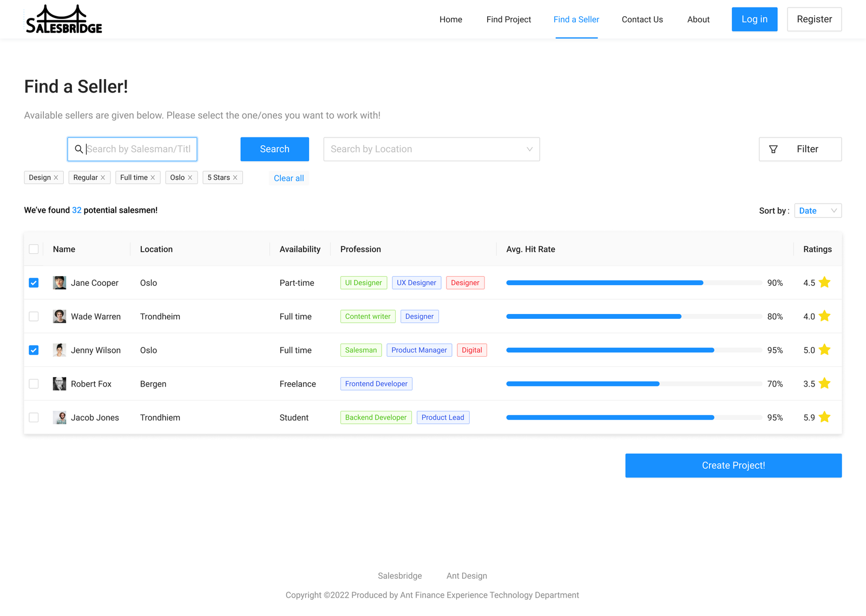
Task: Uncheck Jenny Wilson's row checkbox
Action: pos(34,350)
